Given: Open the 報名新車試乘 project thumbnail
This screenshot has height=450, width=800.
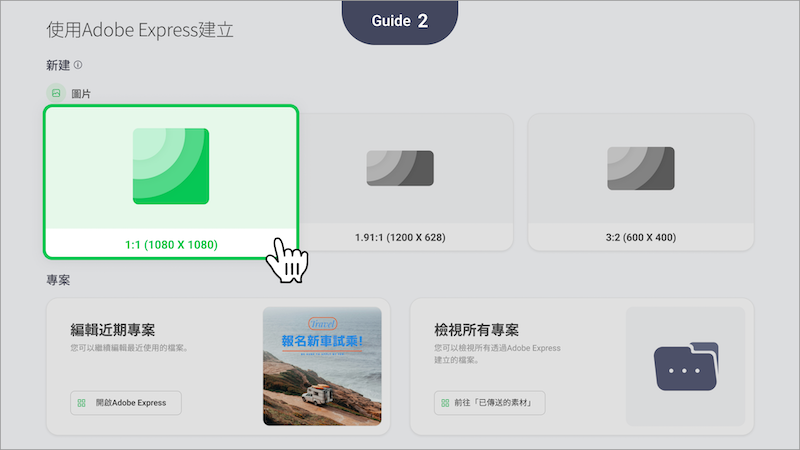Looking at the screenshot, I should click(x=322, y=366).
